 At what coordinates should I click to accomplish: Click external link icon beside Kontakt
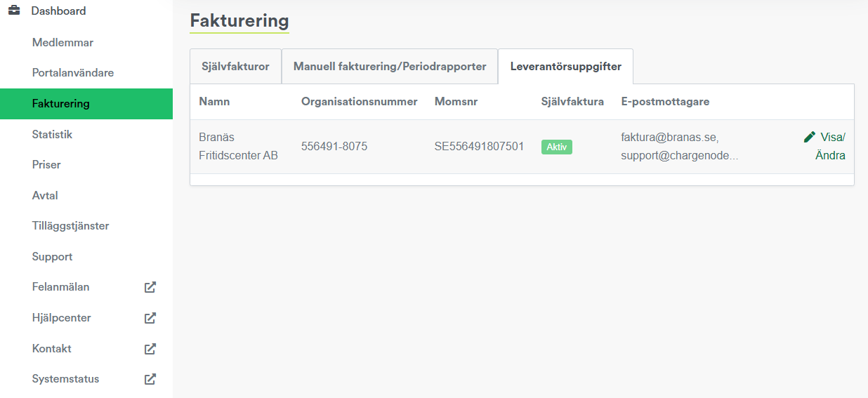[x=150, y=349]
